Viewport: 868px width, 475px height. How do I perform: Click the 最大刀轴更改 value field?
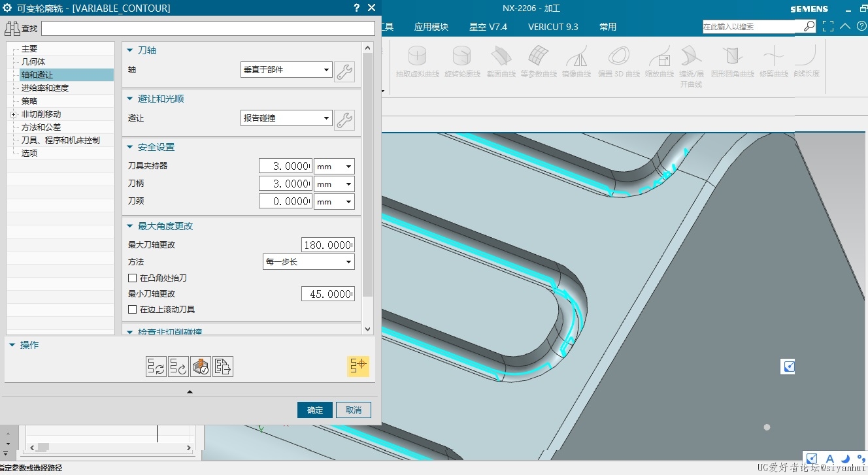coord(328,245)
